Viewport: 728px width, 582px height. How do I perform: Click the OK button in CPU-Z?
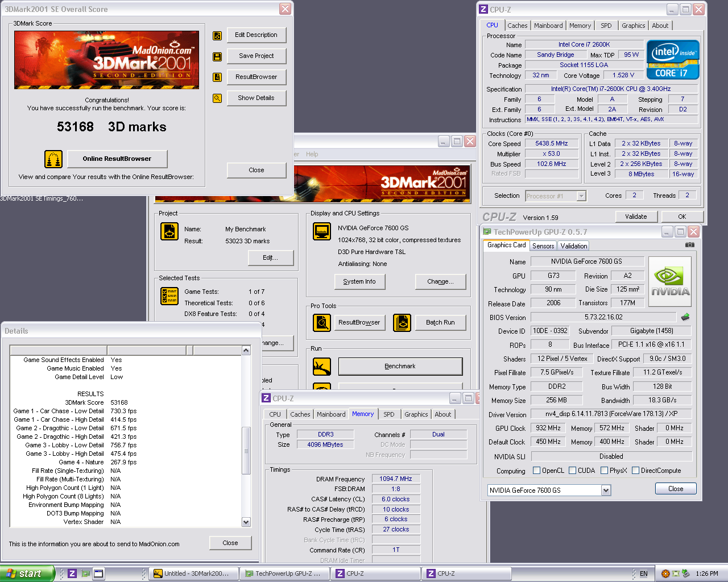pos(682,217)
